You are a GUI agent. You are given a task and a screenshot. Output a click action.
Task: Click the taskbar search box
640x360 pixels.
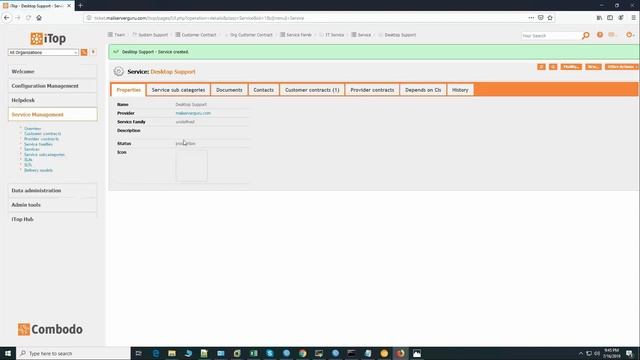coord(73,353)
